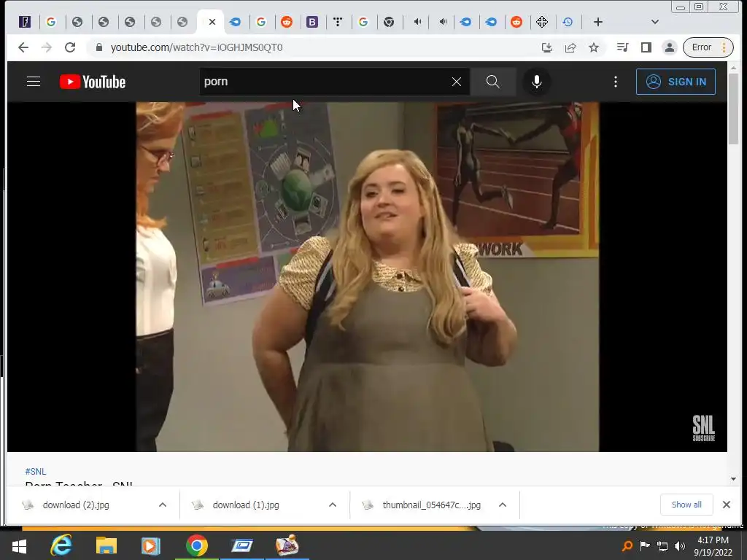Click the Chrome Error update button
This screenshot has width=747, height=560.
[708, 47]
